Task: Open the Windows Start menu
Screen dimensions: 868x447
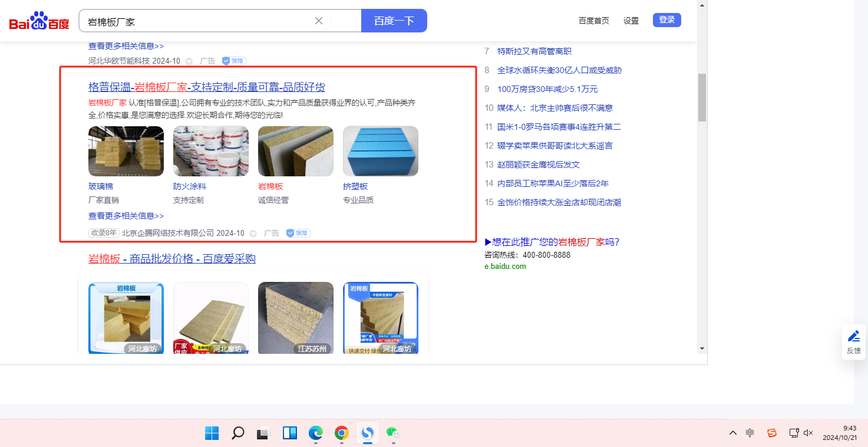Action: click(x=212, y=433)
